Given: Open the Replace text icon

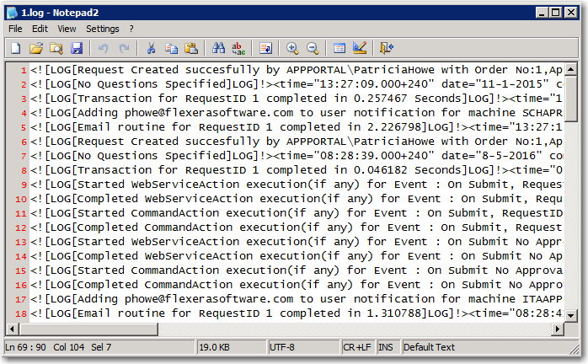Looking at the screenshot, I should tap(239, 49).
